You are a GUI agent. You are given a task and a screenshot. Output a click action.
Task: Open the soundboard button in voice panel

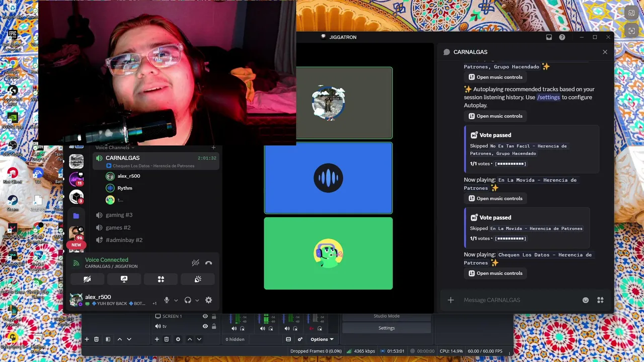coord(198,279)
